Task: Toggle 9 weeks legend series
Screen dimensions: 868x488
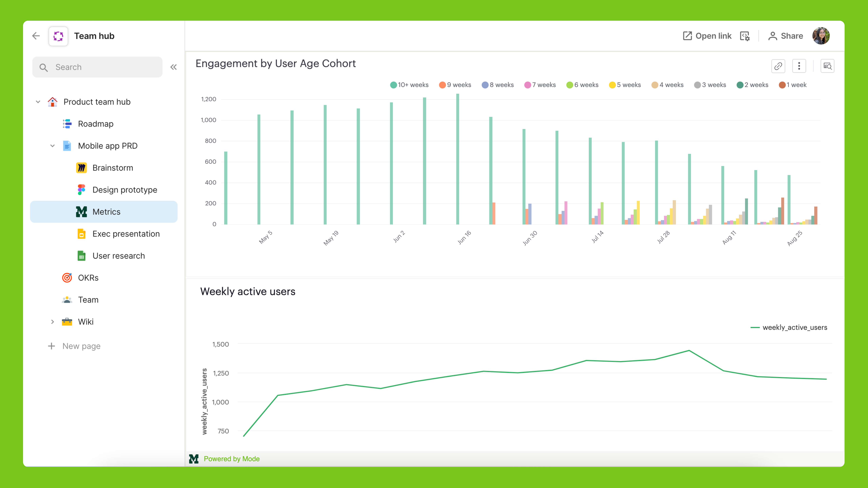Action: point(455,85)
